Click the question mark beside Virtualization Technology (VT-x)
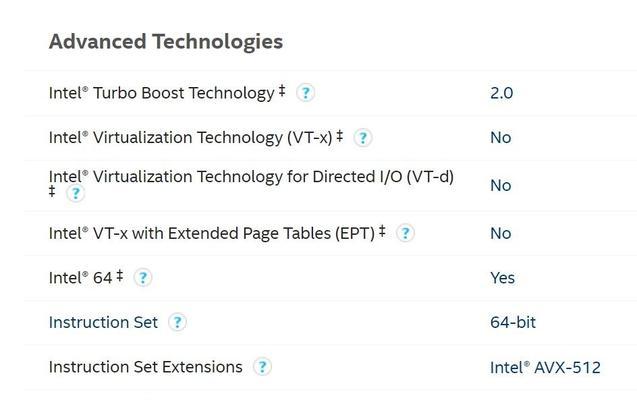Viewport: 637px width, 400px height. click(x=362, y=138)
